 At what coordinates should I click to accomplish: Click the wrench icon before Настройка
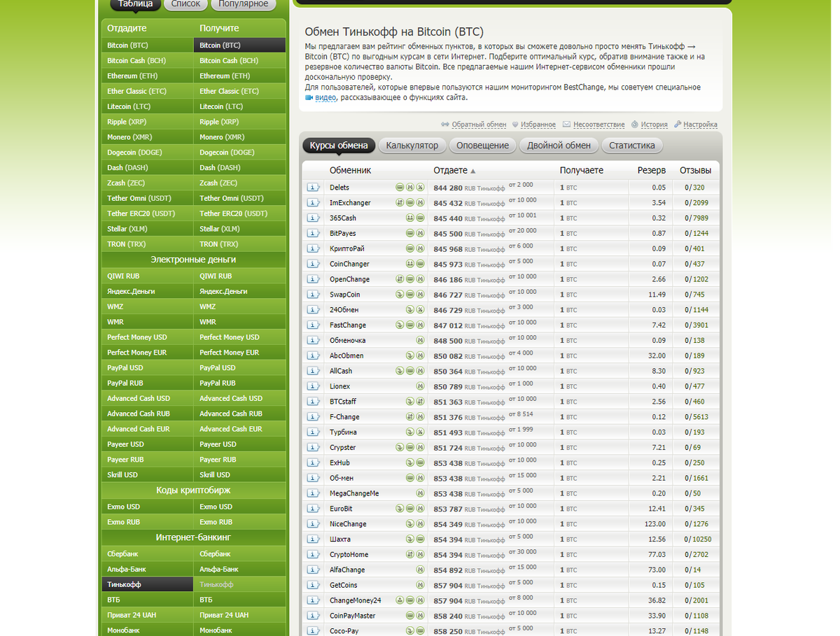[x=678, y=125]
